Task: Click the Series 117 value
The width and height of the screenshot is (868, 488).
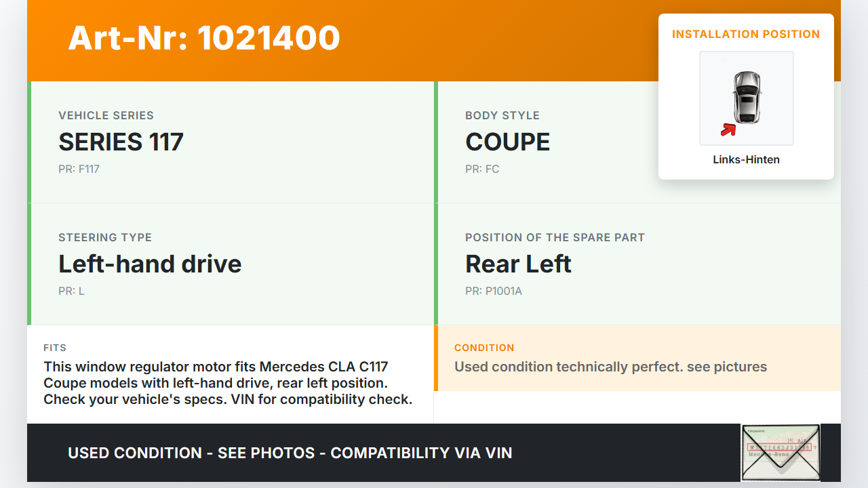Action: pos(121,142)
